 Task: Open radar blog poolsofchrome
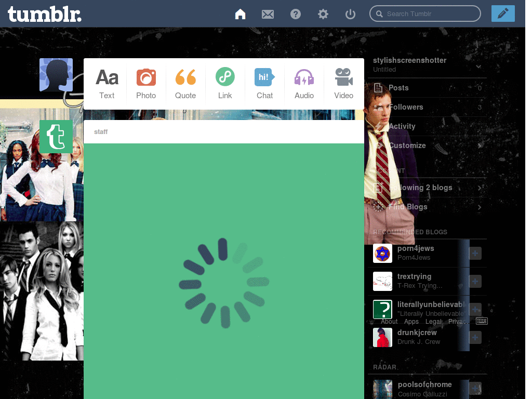(425, 385)
